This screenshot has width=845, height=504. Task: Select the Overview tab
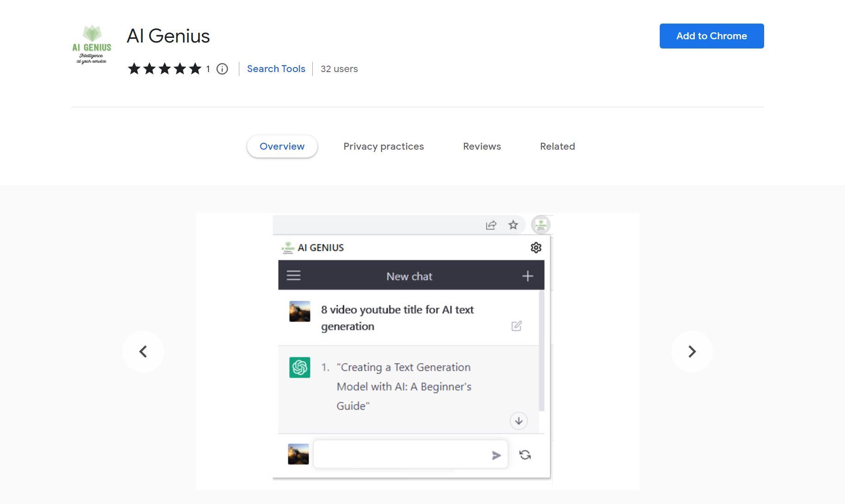282,146
